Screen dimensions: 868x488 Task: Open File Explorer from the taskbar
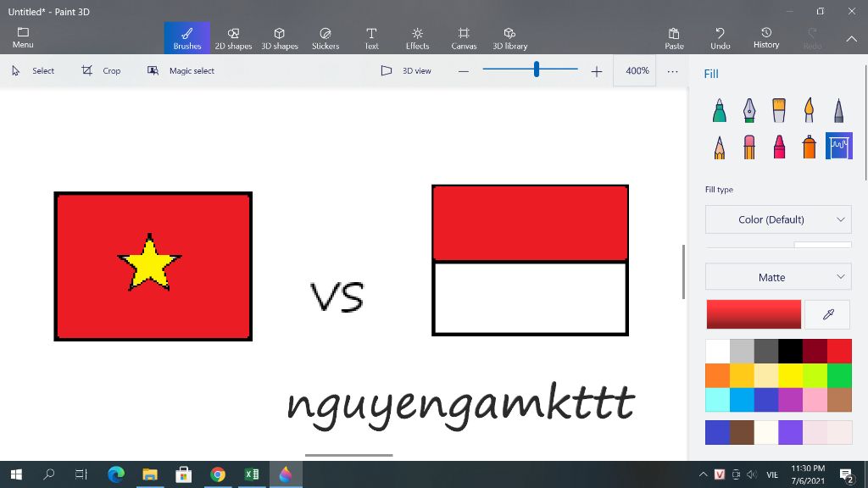(149, 474)
